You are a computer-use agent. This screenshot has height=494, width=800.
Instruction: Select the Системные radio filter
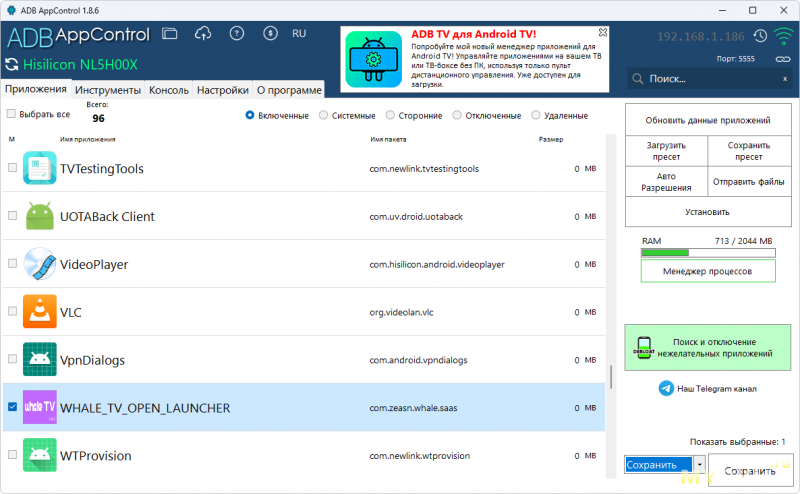pyautogui.click(x=323, y=115)
